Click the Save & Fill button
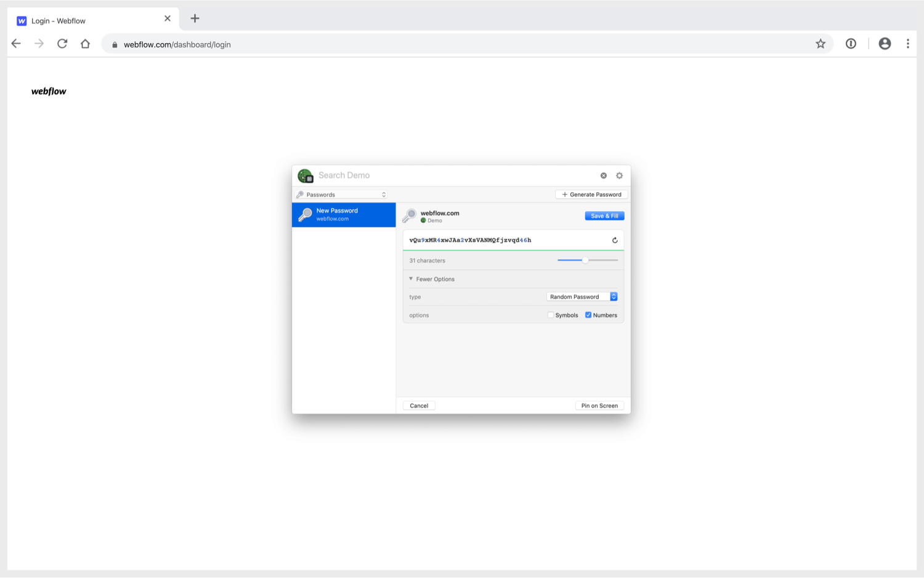This screenshot has height=578, width=924. (x=604, y=216)
